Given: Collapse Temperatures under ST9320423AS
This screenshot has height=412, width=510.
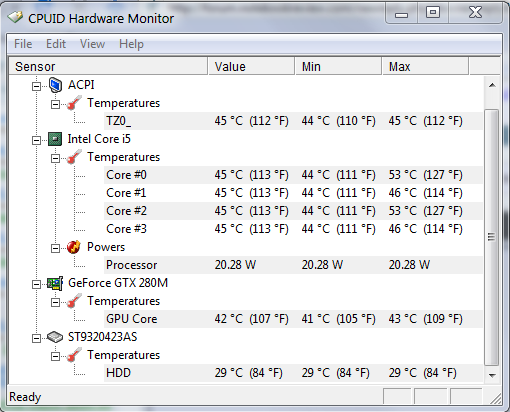Looking at the screenshot, I should click(x=55, y=356).
